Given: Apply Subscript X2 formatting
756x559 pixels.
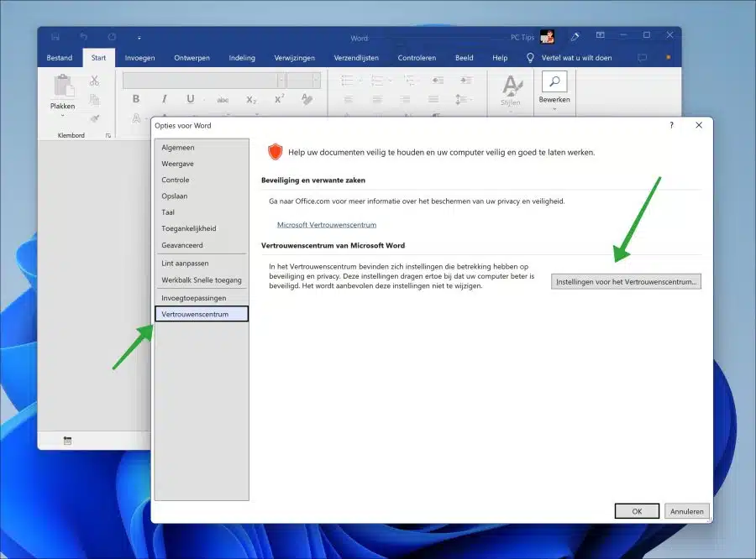Looking at the screenshot, I should click(251, 100).
